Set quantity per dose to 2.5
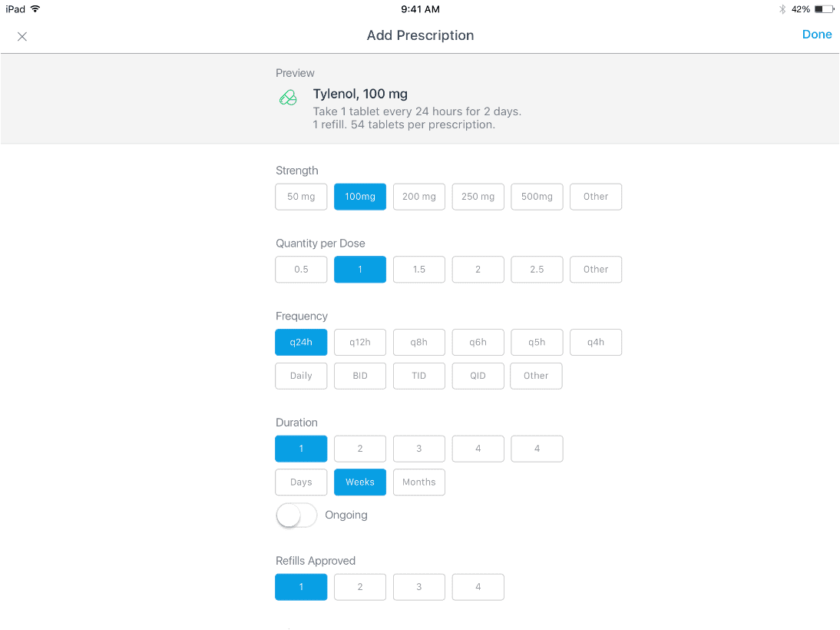 (537, 269)
